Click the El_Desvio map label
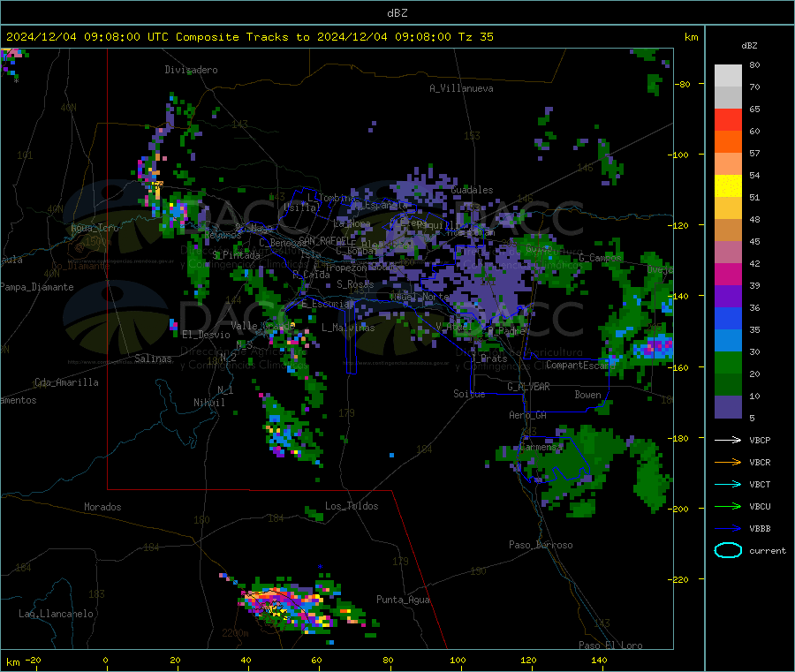Screen dimensions: 795x672 click(206, 335)
